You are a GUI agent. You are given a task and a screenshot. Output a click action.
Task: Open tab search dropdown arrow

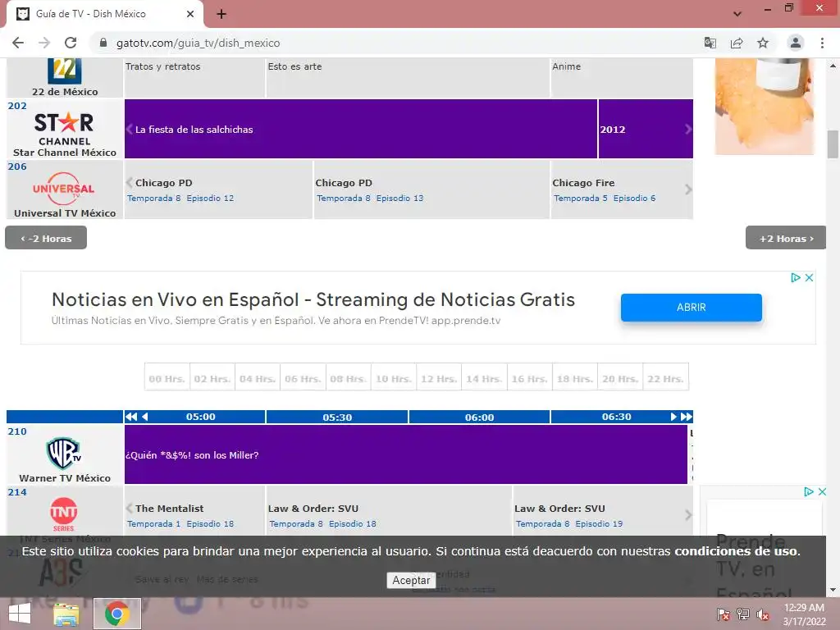tap(737, 14)
